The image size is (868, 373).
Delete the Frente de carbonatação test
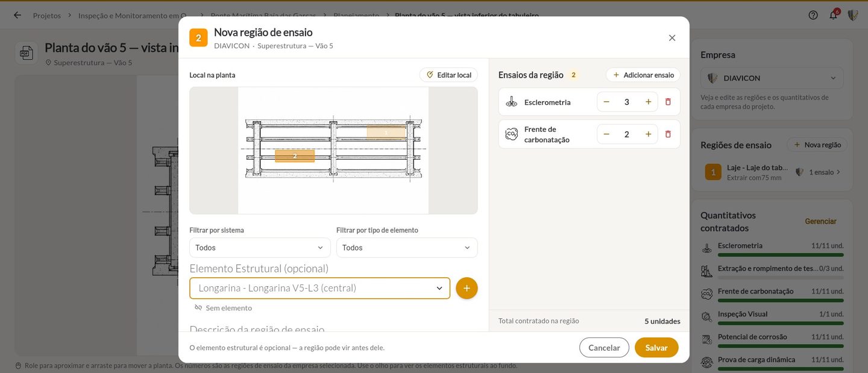tap(668, 134)
